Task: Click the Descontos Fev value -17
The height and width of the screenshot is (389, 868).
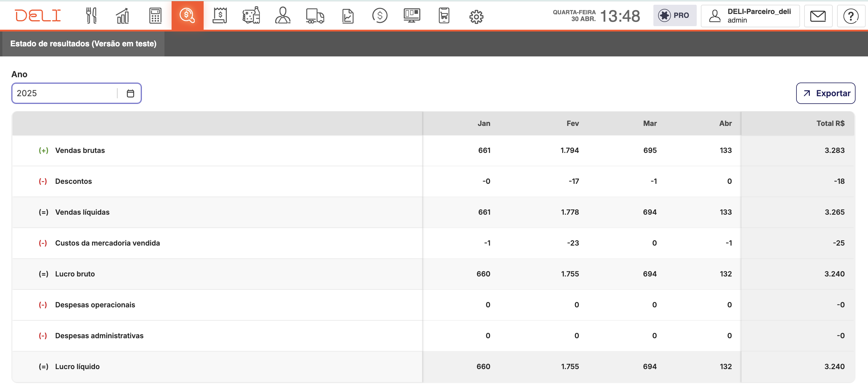Action: tap(574, 181)
